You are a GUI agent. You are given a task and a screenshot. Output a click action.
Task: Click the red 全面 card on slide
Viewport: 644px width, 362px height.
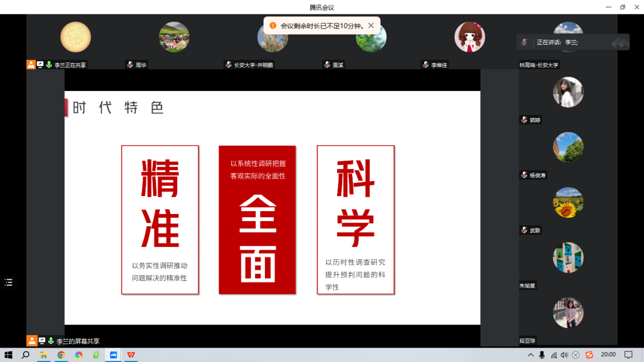coord(257,220)
